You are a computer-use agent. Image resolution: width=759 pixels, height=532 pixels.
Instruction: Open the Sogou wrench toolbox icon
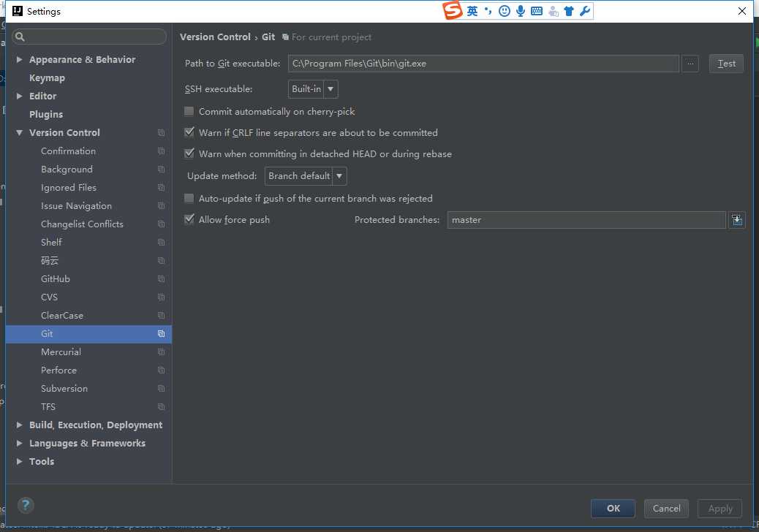584,11
